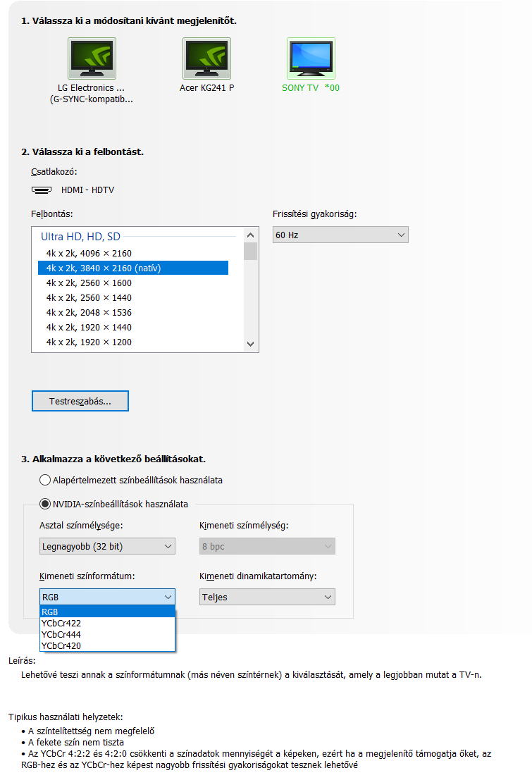The height and width of the screenshot is (780, 532).
Task: Click the Tipikus használati helyzetek: heading
Action: click(x=66, y=717)
